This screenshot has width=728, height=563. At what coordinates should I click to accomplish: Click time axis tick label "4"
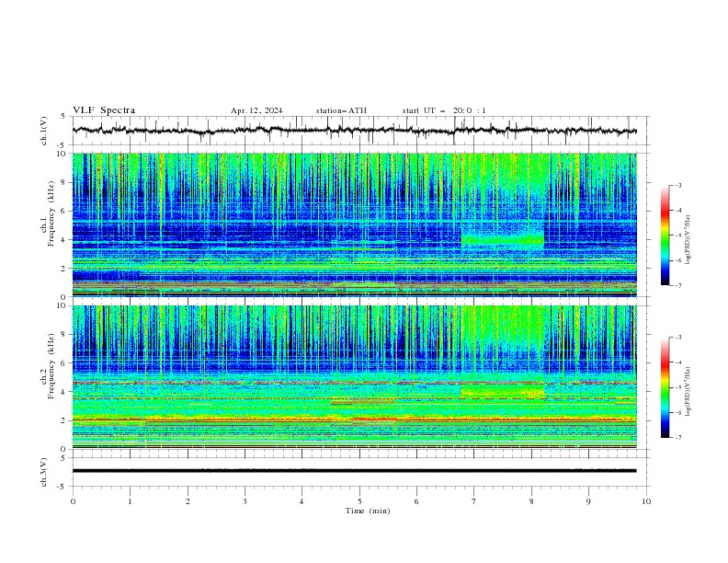pos(301,501)
